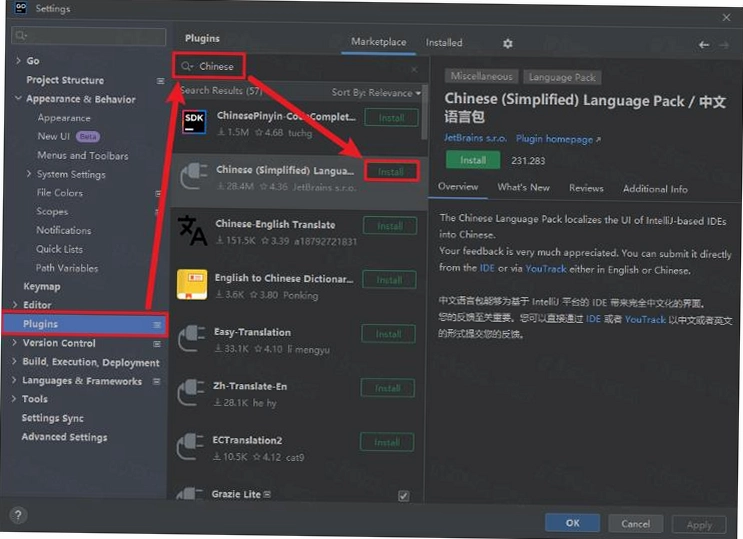Image resolution: width=743 pixels, height=539 pixels.
Task: Open the What's New tab
Action: click(x=523, y=188)
